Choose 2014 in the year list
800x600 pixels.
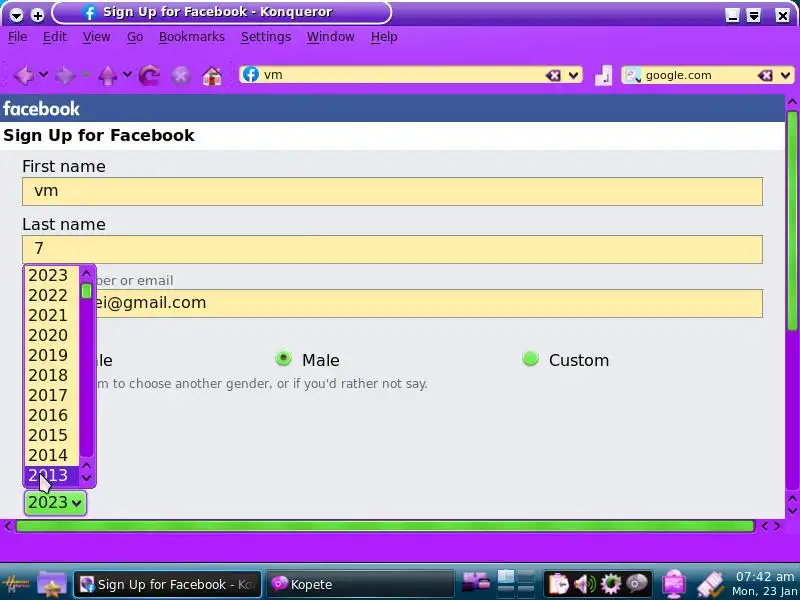pyautogui.click(x=52, y=455)
